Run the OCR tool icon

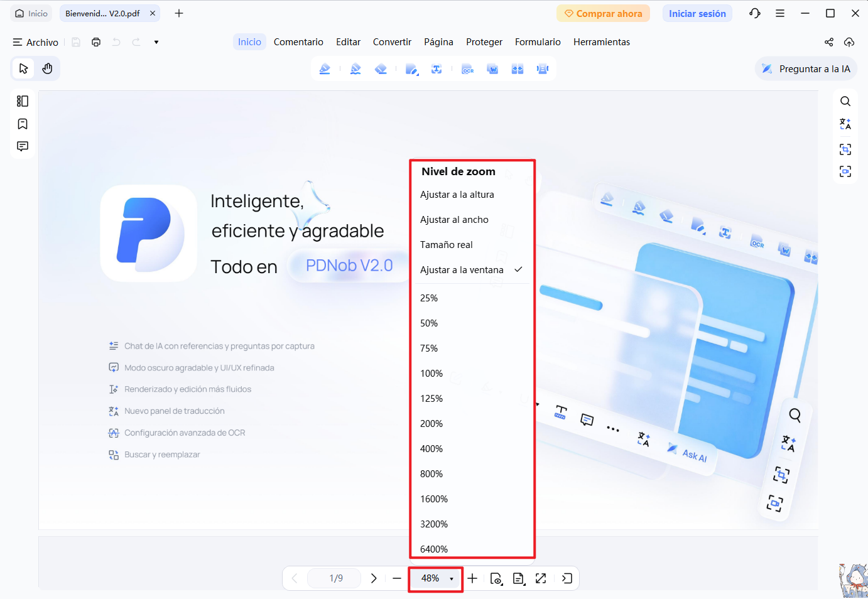click(467, 69)
